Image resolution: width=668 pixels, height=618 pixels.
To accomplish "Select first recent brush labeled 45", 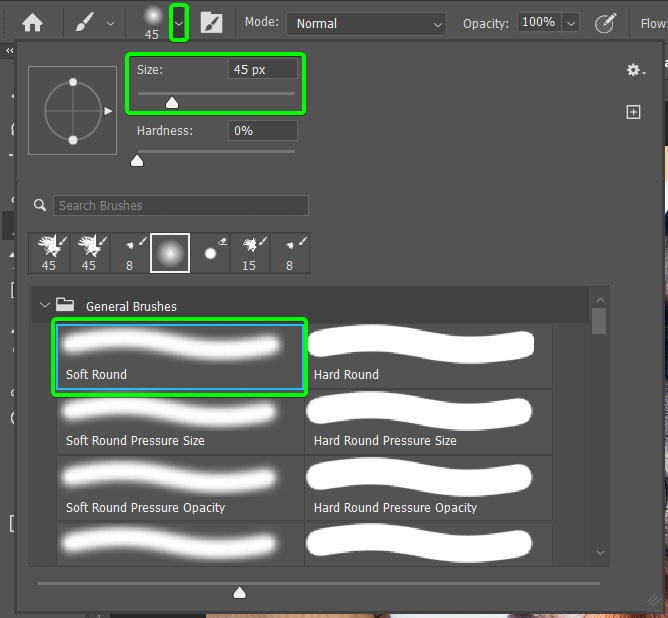I will coord(49,253).
